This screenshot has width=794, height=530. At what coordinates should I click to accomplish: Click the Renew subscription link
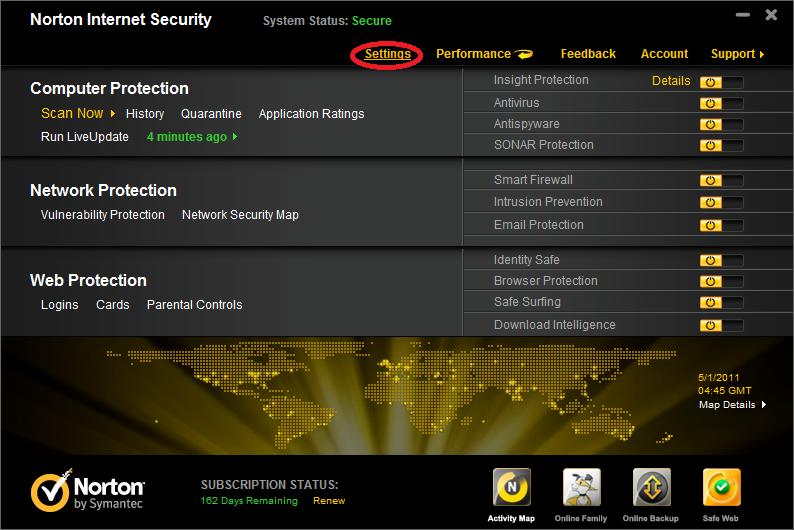[x=329, y=501]
